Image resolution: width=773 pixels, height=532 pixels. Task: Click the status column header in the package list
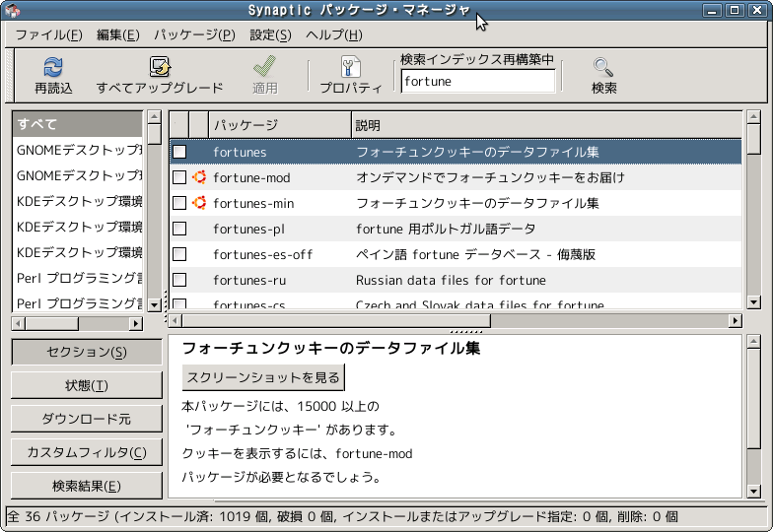(179, 125)
